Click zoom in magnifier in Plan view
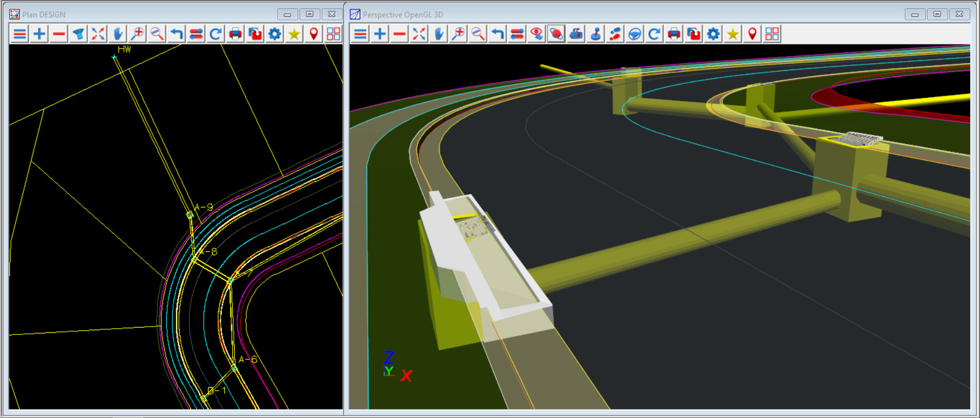Viewport: 980px width, 418px height. [137, 34]
